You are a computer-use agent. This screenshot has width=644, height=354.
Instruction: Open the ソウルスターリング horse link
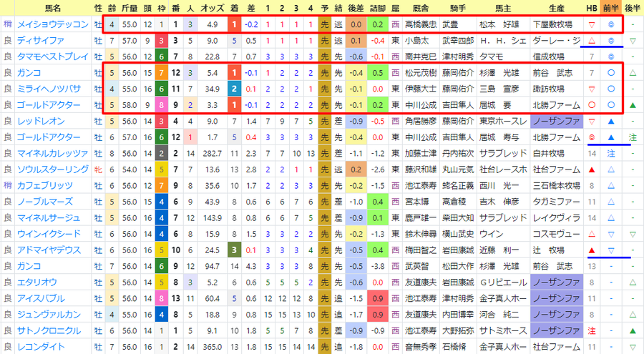coord(53,169)
